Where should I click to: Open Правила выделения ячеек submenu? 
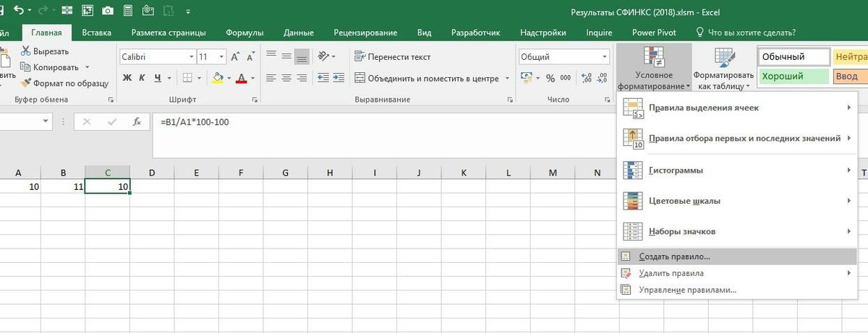pyautogui.click(x=736, y=108)
